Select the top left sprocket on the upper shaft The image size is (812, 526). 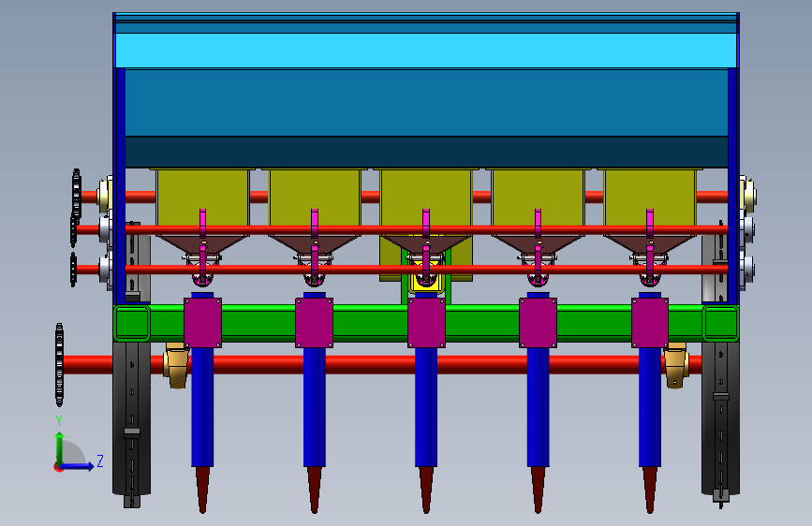tap(76, 194)
